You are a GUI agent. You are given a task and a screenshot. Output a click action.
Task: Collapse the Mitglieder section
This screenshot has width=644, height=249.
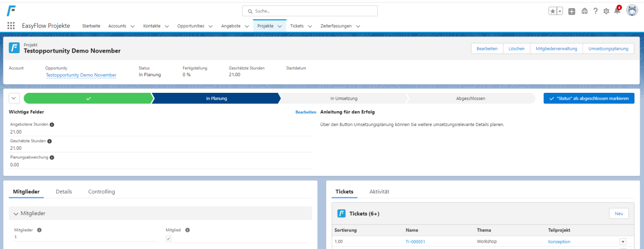coord(16,214)
